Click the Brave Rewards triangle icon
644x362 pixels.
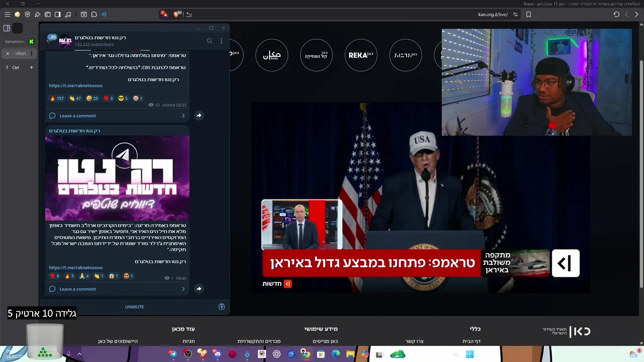(164, 14)
